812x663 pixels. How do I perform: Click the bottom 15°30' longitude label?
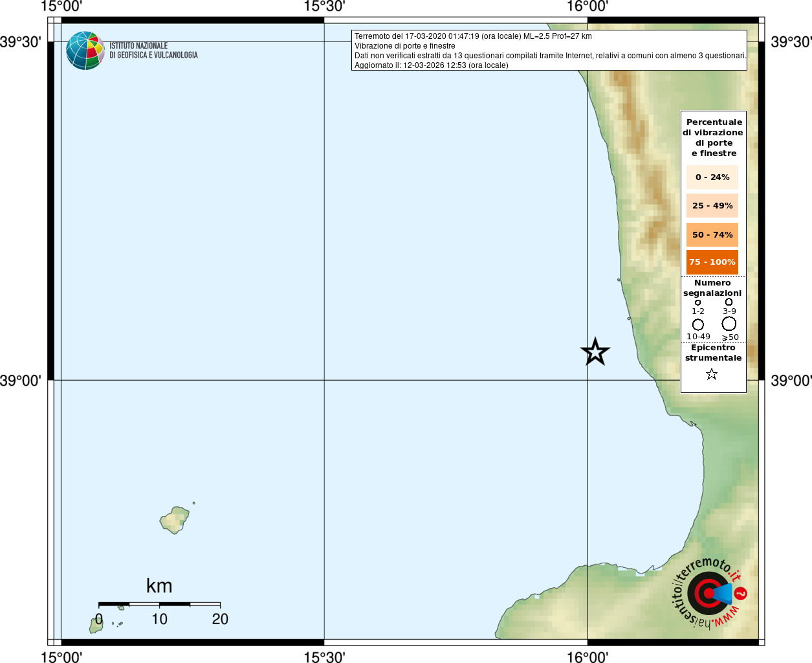[324, 657]
